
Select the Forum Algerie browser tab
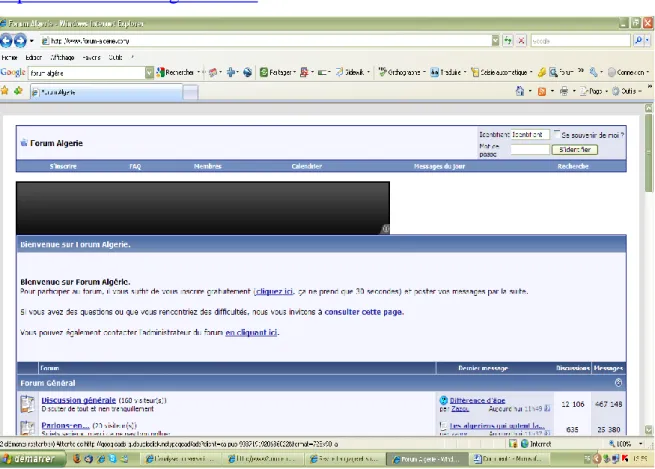(x=107, y=92)
